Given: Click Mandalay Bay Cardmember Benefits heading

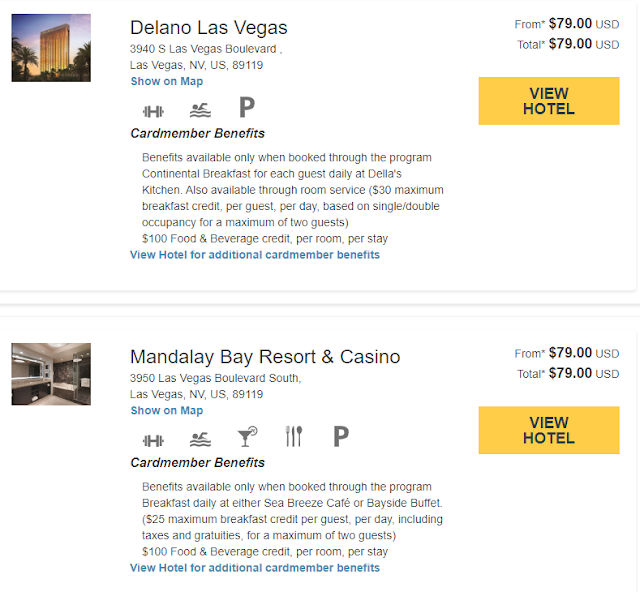Looking at the screenshot, I should [198, 463].
